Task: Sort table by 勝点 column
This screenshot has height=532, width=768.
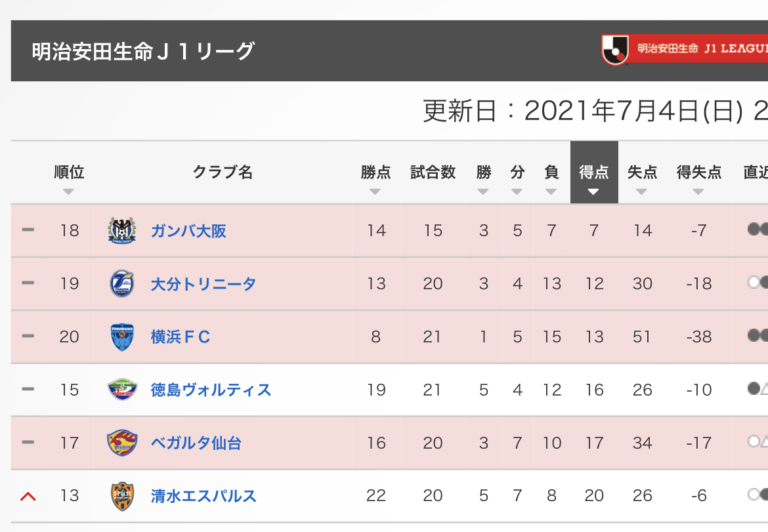Action: (375, 180)
